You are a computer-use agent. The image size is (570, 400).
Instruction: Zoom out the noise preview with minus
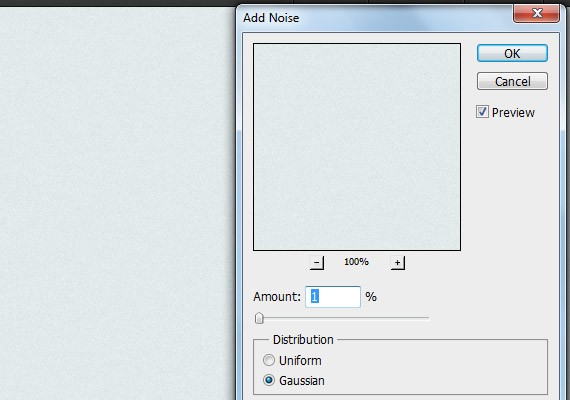tap(317, 263)
